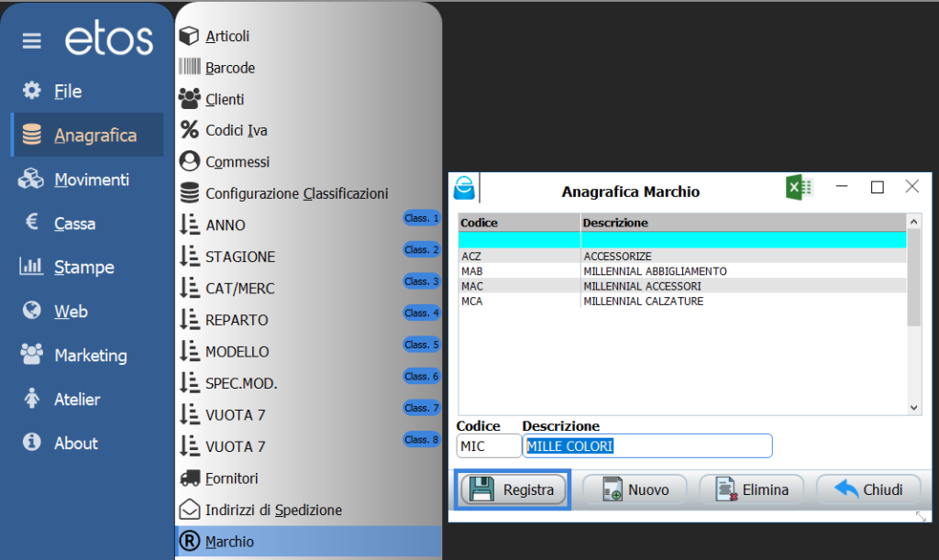Click the table scrollbar up arrow
This screenshot has height=560, width=939.
(914, 222)
